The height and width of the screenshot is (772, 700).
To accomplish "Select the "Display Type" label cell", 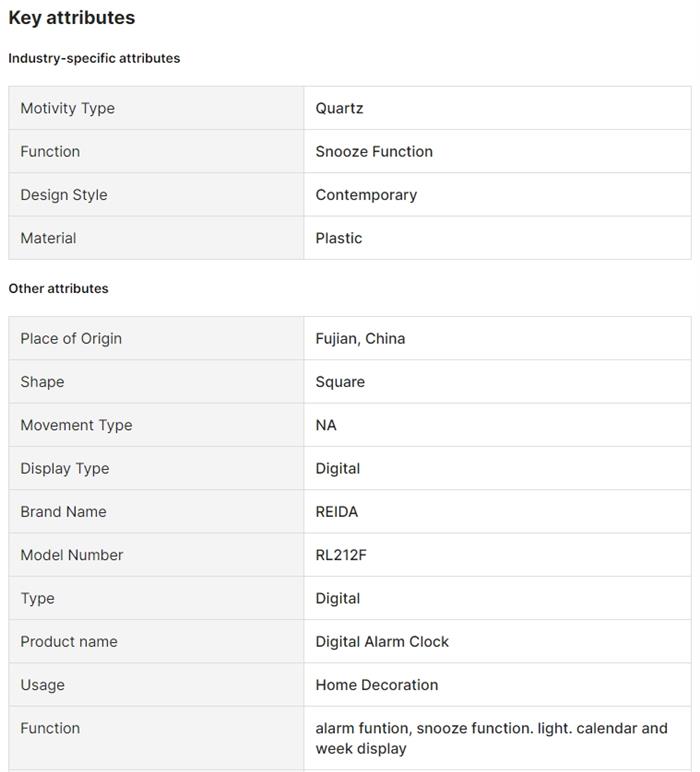I will pos(65,468).
